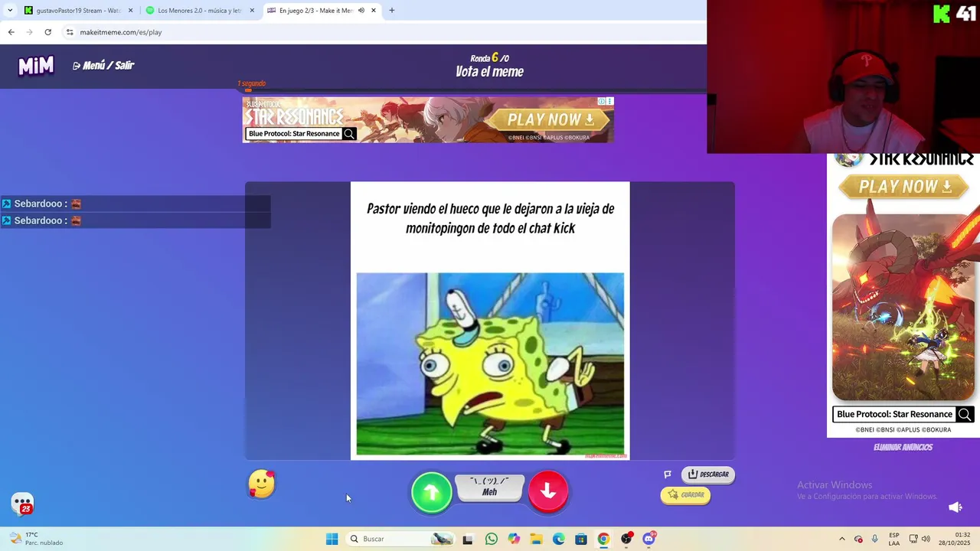980x551 pixels.
Task: Download the meme with Descargar
Action: point(708,474)
